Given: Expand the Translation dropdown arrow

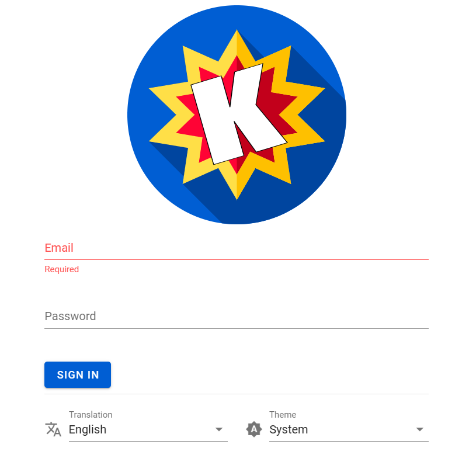Looking at the screenshot, I should point(219,429).
